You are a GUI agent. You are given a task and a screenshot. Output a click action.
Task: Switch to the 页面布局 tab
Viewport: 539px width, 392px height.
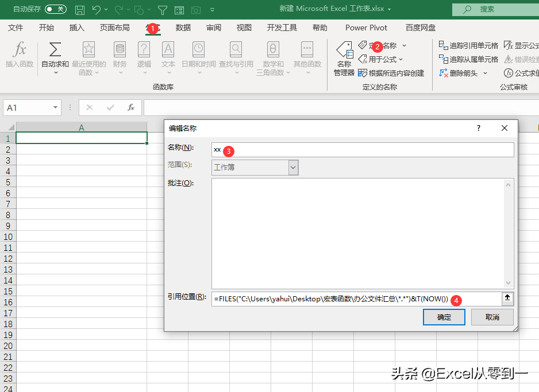pyautogui.click(x=114, y=28)
